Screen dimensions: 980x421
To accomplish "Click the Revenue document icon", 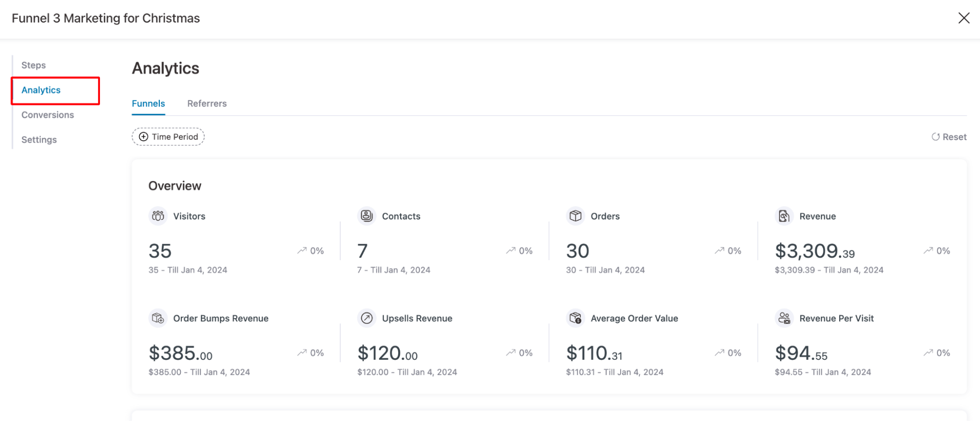I will [784, 216].
